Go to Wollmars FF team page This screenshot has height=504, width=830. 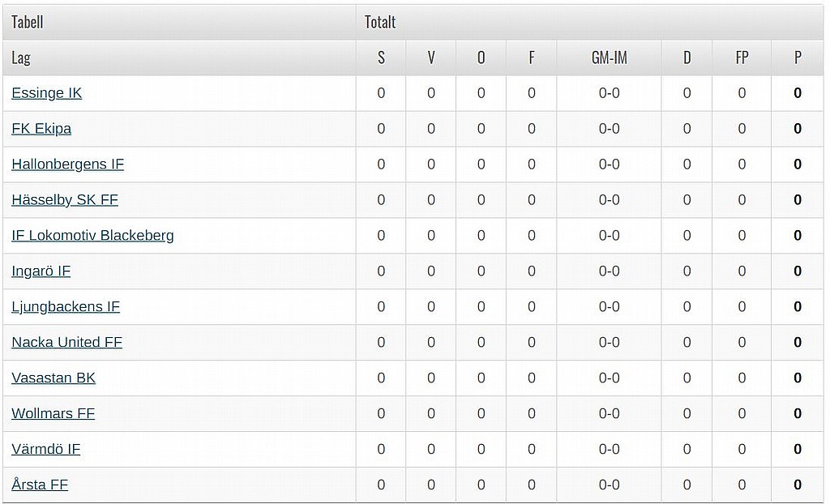tap(53, 413)
